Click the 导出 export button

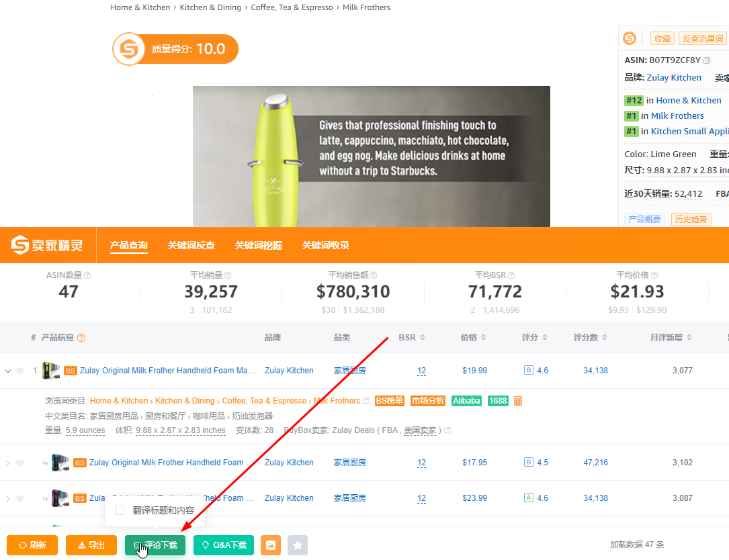pyautogui.click(x=91, y=545)
